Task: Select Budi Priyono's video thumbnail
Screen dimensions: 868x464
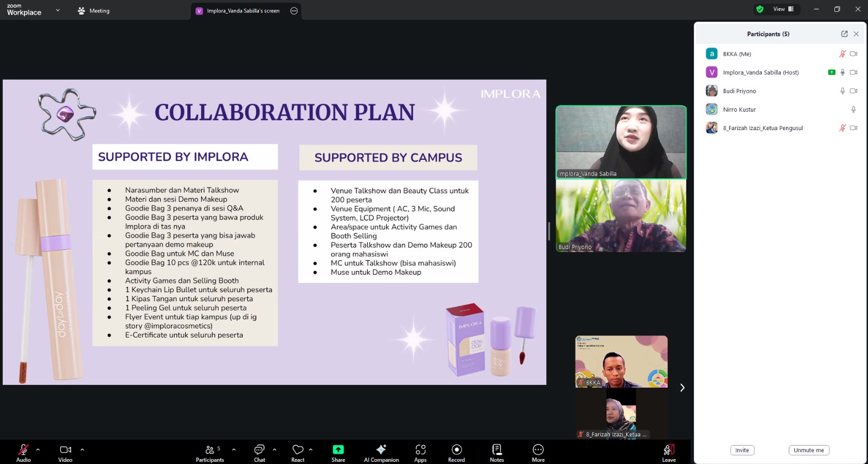Action: [x=621, y=216]
